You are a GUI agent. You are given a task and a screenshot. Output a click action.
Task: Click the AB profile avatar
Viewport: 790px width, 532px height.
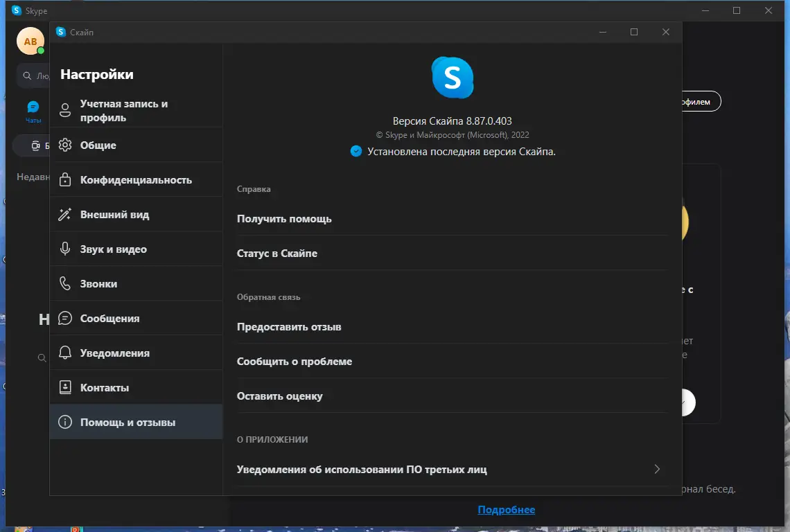tap(30, 41)
